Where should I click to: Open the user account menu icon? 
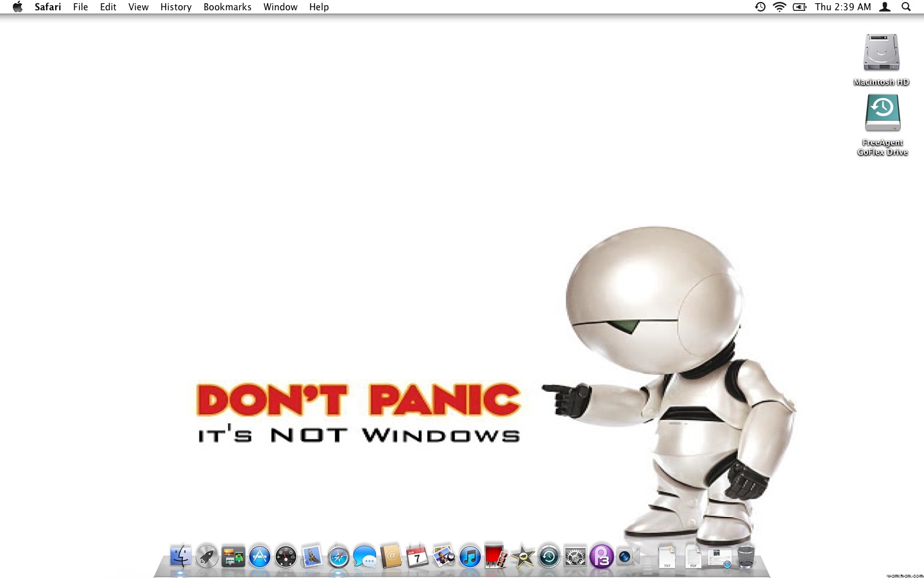[885, 7]
